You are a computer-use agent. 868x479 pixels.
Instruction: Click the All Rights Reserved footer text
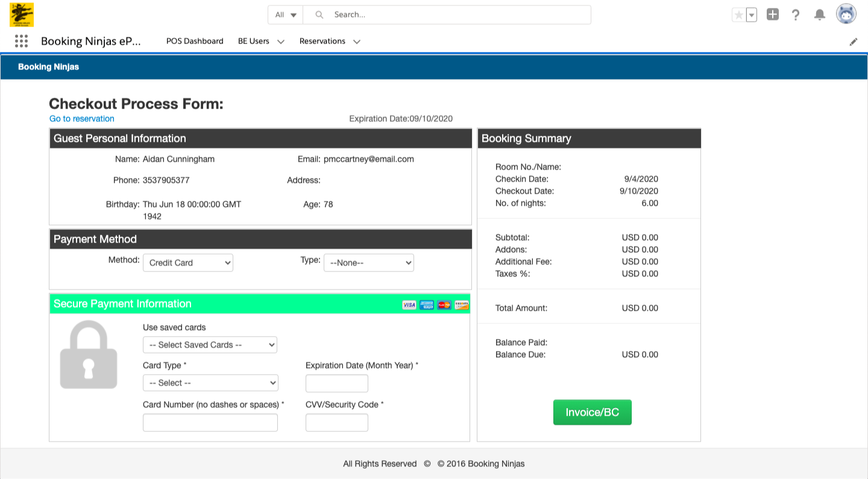[380, 463]
